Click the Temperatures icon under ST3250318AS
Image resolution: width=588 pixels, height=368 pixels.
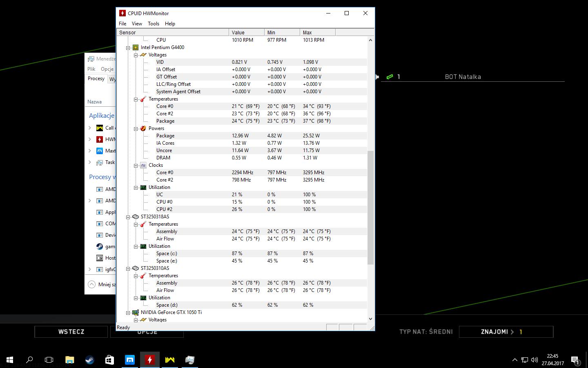pyautogui.click(x=143, y=224)
